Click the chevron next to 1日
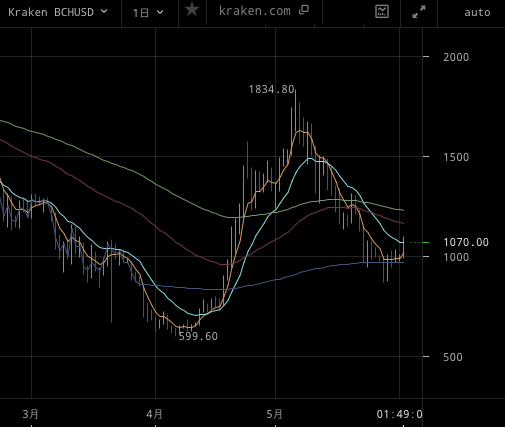This screenshot has height=427, width=505. (x=160, y=12)
